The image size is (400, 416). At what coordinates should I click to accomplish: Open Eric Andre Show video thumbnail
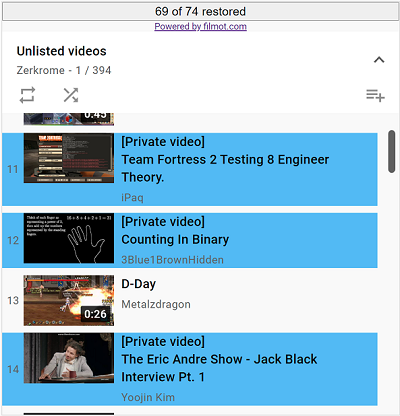tap(69, 358)
